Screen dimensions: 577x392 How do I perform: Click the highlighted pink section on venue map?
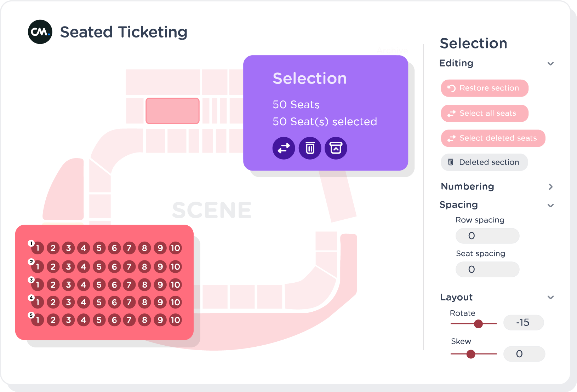point(173,111)
